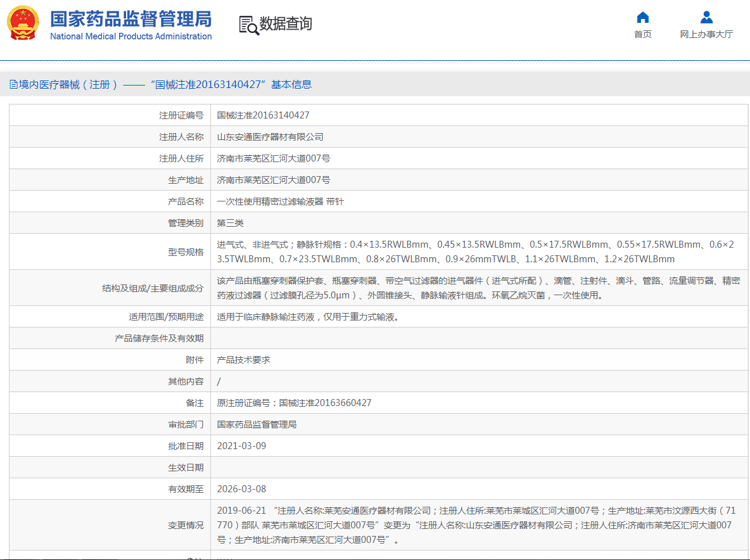Click the registrant name 山东安通医疗器材有限公司

[x=270, y=137]
